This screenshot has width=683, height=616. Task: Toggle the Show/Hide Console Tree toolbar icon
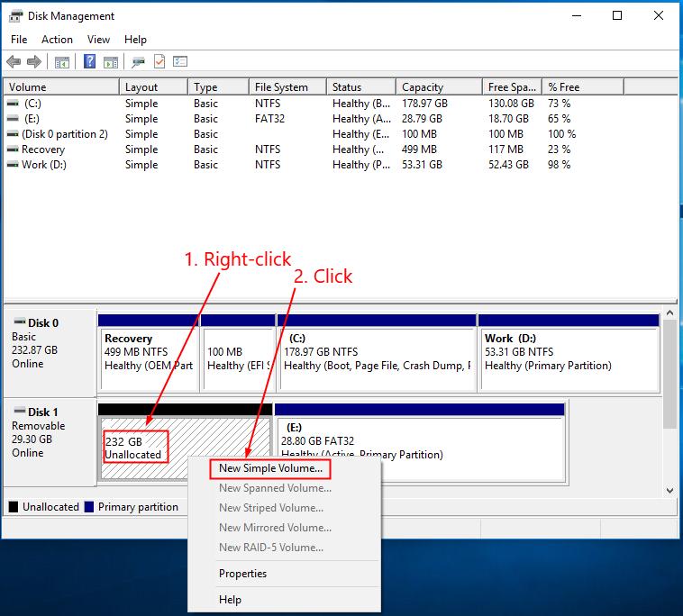coord(62,62)
